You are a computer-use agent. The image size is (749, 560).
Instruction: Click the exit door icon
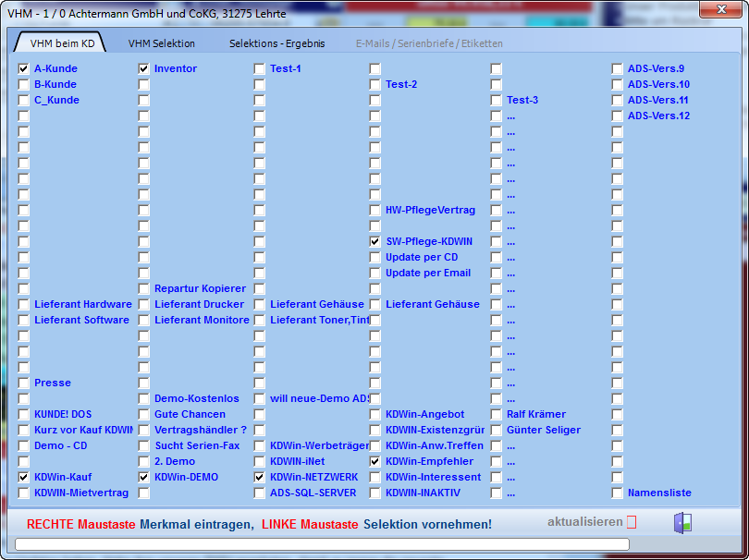click(682, 523)
